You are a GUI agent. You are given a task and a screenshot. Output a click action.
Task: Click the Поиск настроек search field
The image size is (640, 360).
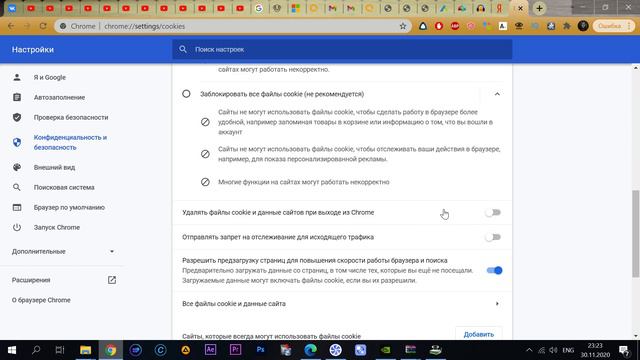click(x=342, y=49)
